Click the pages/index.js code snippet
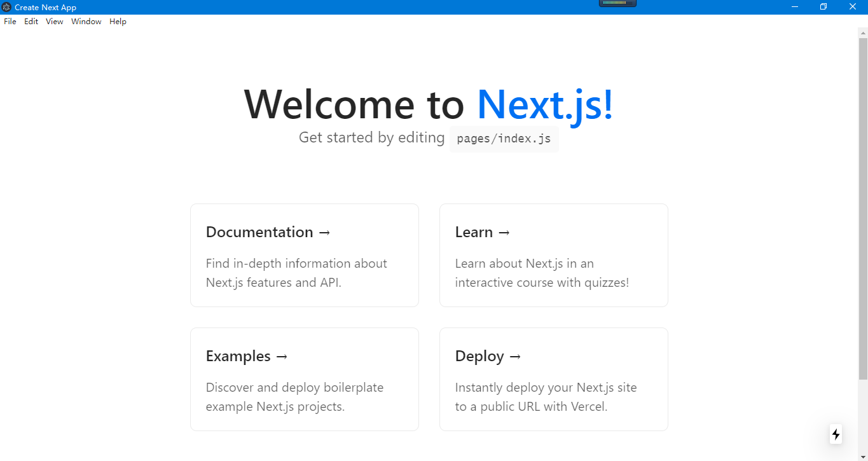The height and width of the screenshot is (461, 868). (504, 139)
